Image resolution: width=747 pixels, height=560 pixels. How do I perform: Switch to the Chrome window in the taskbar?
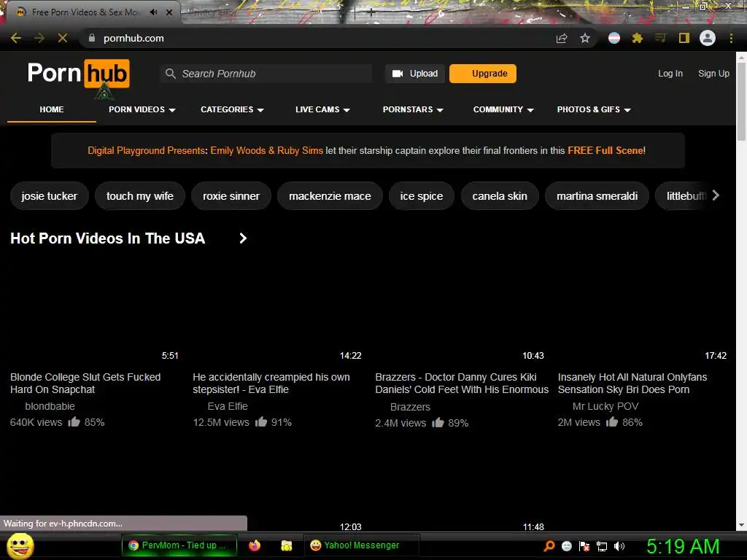point(179,545)
